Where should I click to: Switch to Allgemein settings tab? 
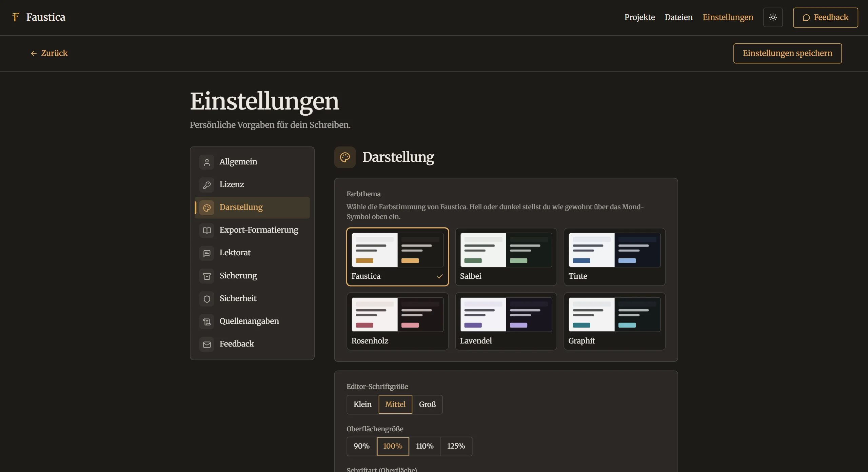[x=252, y=162]
